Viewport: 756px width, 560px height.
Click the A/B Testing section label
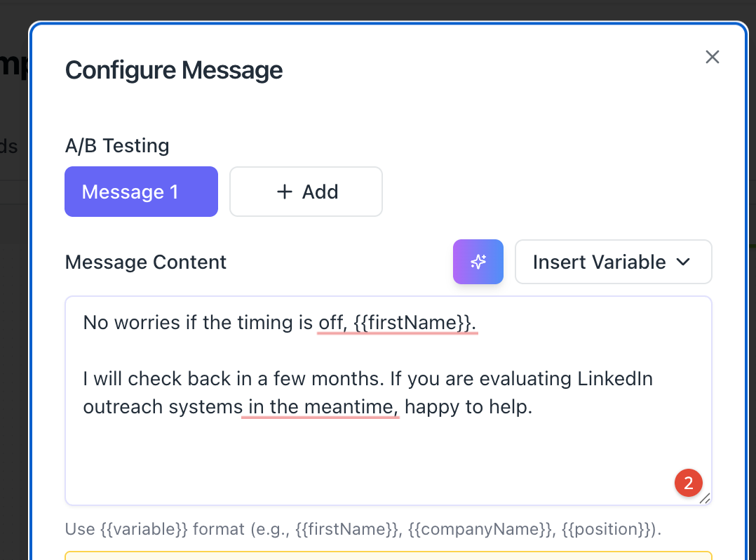tap(117, 146)
